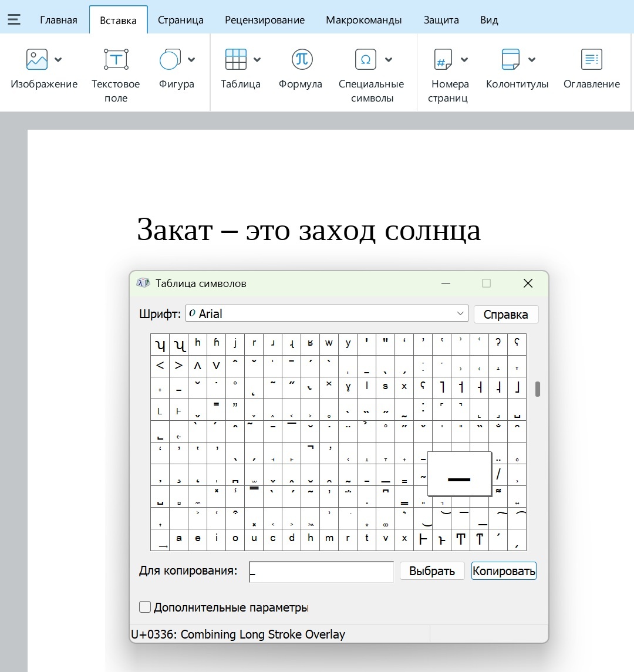Enable the Дополнительные параметры checkbox
This screenshot has width=634, height=672.
point(145,607)
